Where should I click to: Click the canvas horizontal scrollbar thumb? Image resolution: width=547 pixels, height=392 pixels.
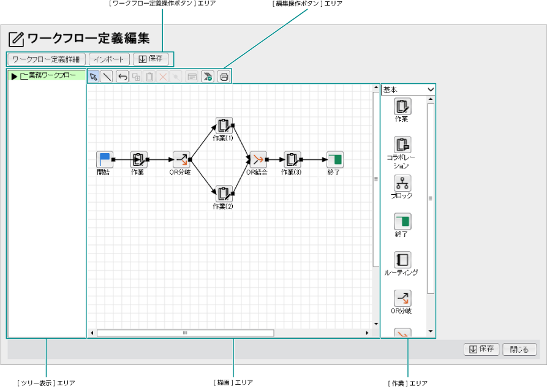point(185,333)
